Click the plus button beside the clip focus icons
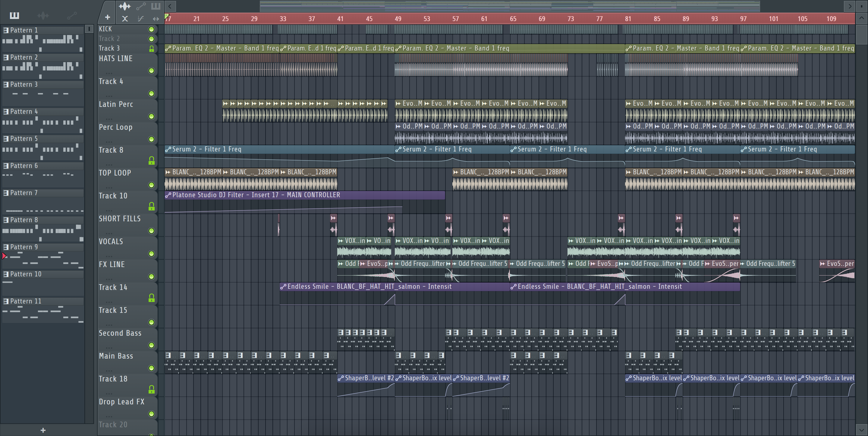Image resolution: width=868 pixels, height=436 pixels. point(108,17)
